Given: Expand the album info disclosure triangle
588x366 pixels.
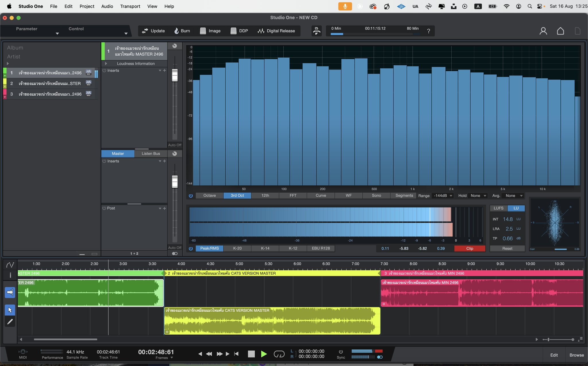Looking at the screenshot, I should tap(8, 63).
